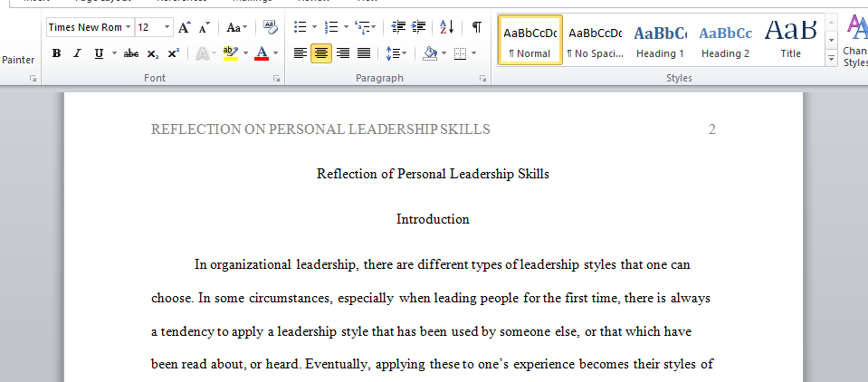Open bullets library dropdown arrow

[x=314, y=26]
